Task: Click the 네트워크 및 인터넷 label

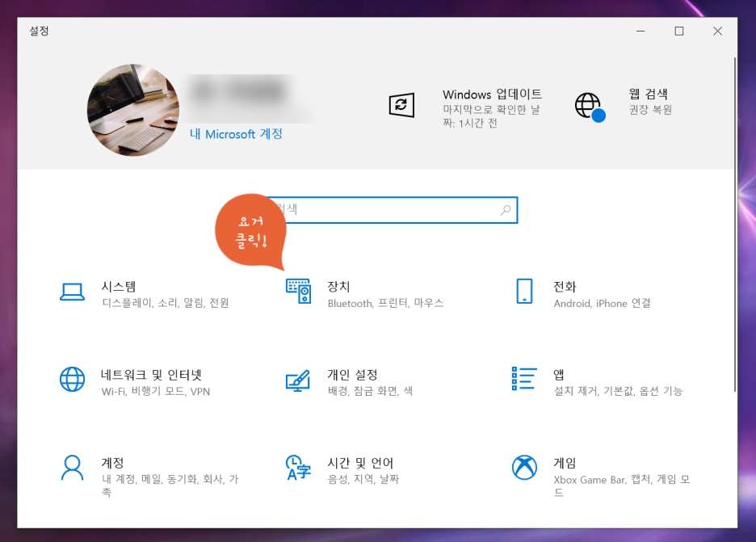Action: [151, 375]
